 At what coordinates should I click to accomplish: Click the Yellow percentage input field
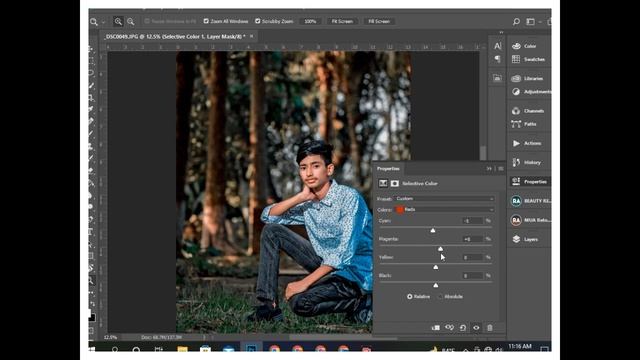(x=472, y=258)
